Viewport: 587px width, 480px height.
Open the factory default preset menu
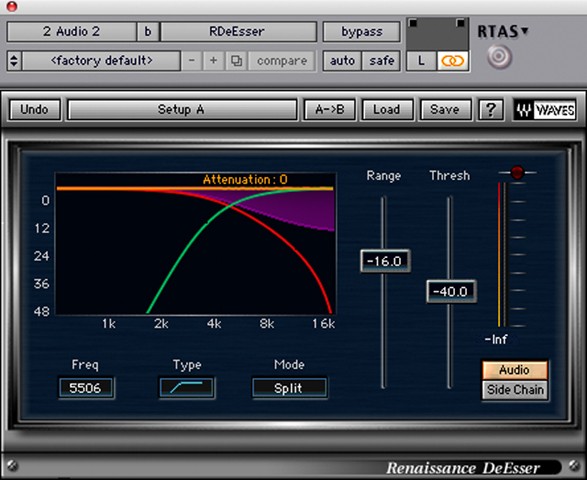(101, 61)
